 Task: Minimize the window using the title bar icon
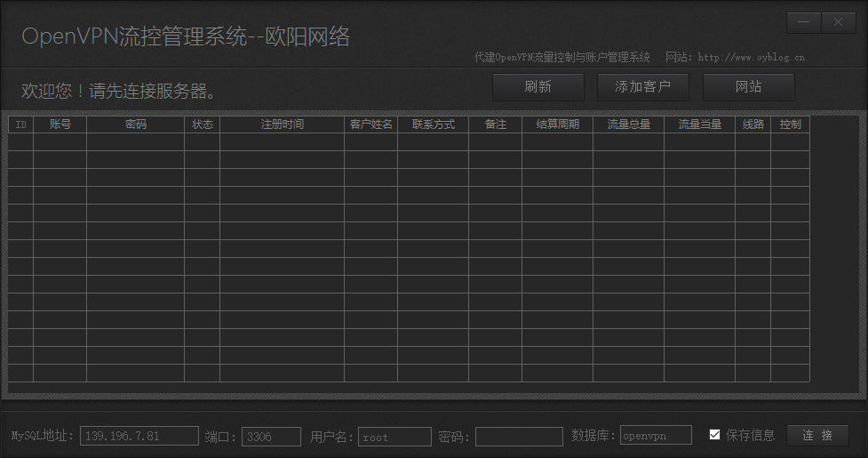(x=803, y=23)
